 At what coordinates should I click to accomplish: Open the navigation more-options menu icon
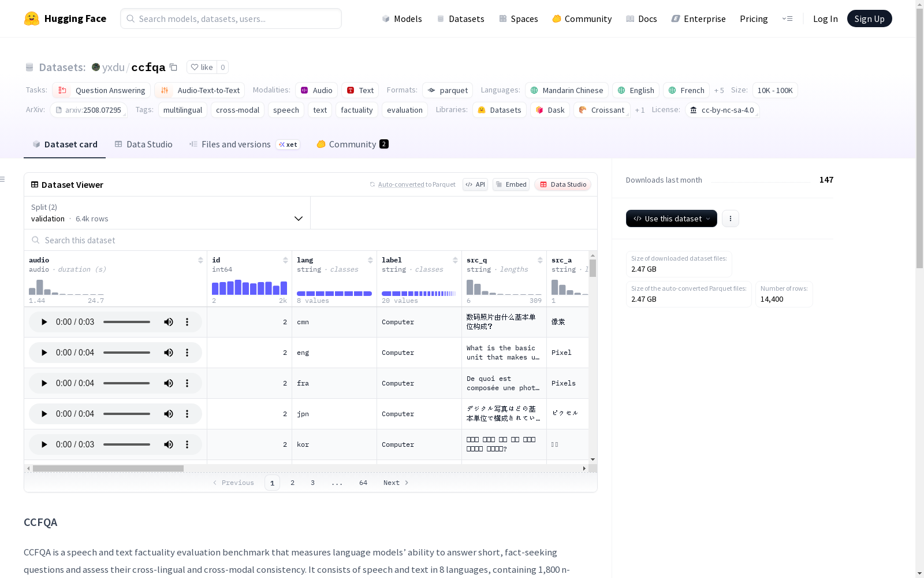787,18
